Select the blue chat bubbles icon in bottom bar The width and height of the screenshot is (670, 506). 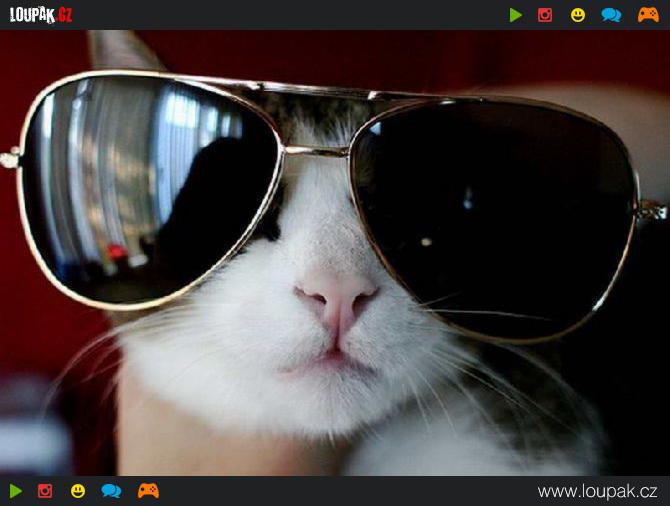111,491
